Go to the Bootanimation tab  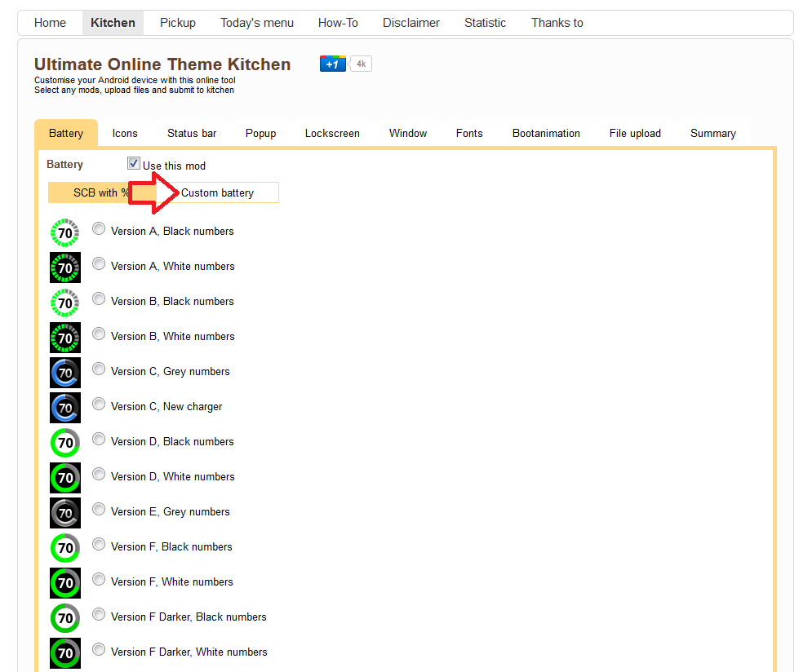point(546,134)
